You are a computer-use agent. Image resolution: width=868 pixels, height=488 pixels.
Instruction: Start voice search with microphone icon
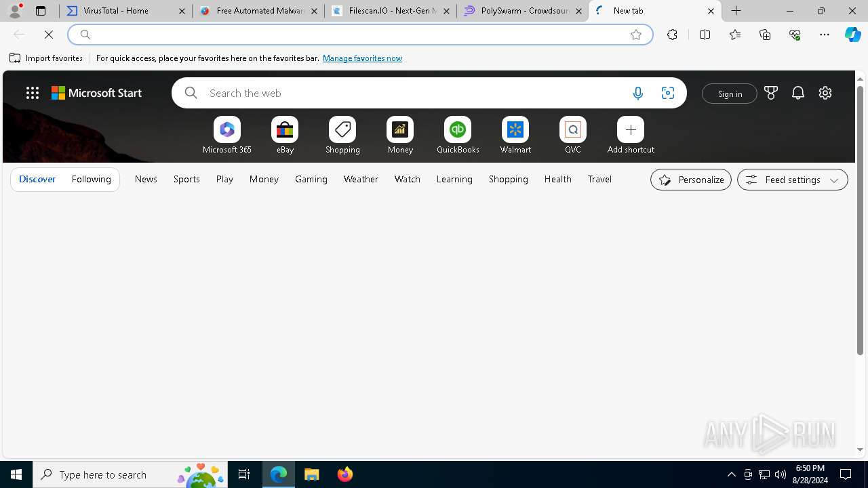click(637, 94)
